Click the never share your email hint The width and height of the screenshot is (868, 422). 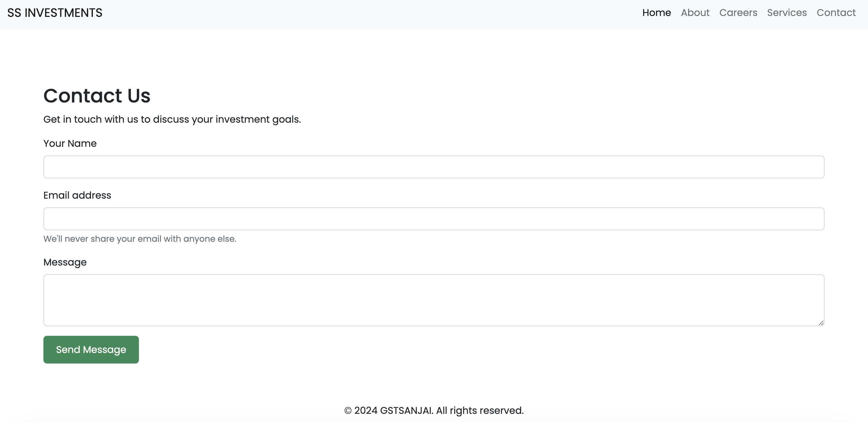[x=140, y=239]
